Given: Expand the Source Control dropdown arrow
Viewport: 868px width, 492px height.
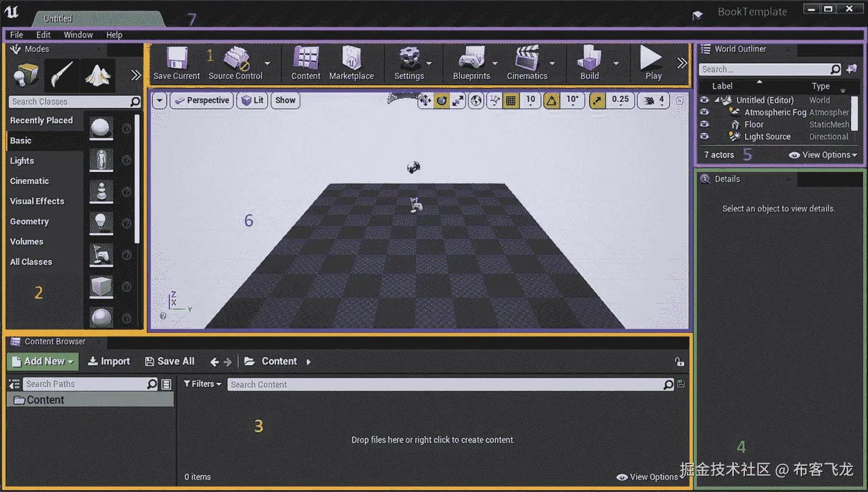Looking at the screenshot, I should pos(267,63).
